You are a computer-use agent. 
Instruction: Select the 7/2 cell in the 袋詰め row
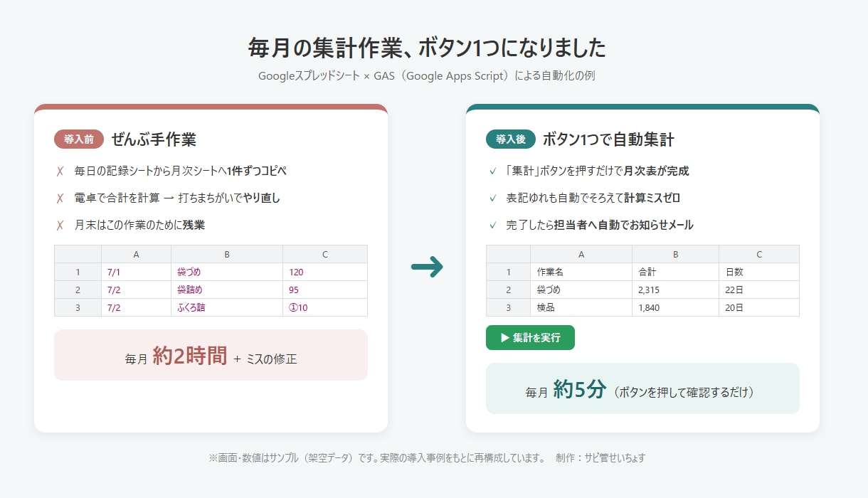pos(136,290)
